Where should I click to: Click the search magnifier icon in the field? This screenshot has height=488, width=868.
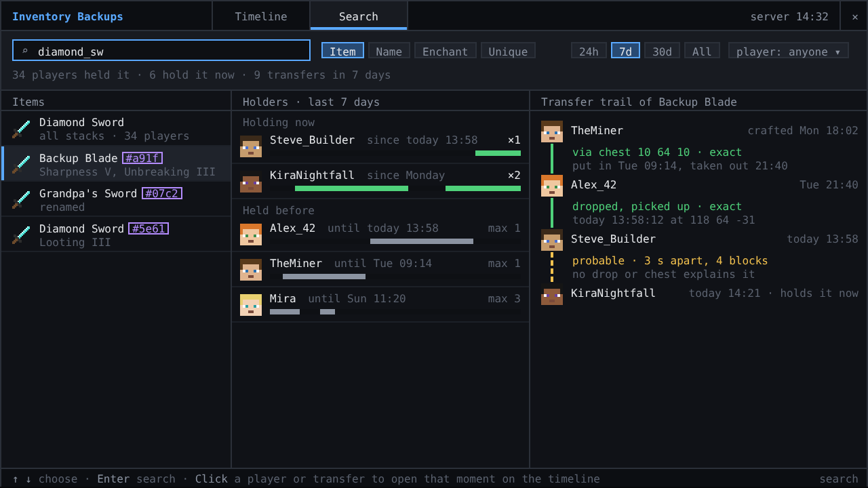click(25, 52)
